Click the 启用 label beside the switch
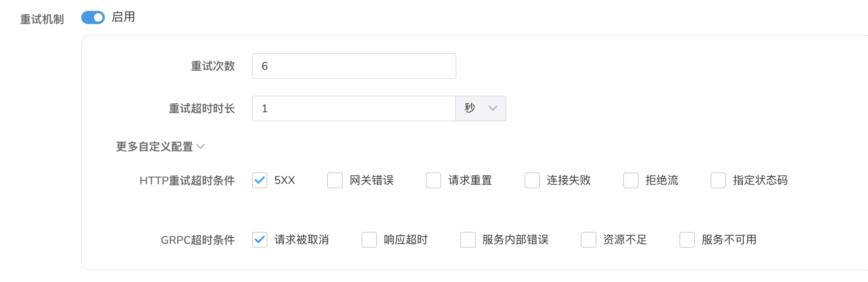 coord(123,17)
